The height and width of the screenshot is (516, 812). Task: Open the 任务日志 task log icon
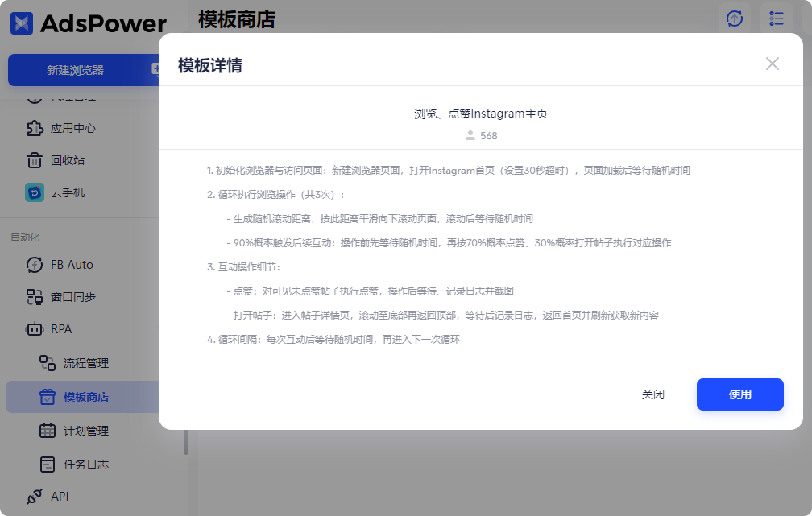click(x=48, y=464)
